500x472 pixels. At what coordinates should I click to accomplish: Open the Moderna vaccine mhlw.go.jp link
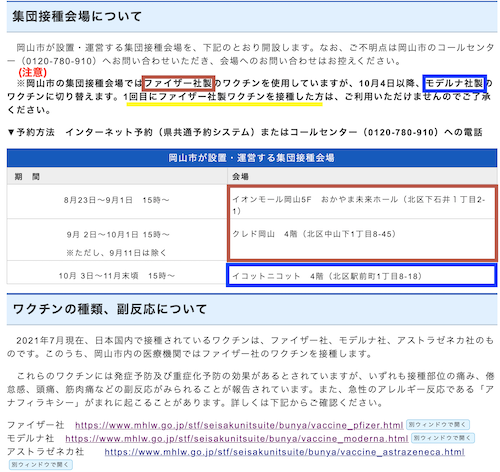point(237,439)
